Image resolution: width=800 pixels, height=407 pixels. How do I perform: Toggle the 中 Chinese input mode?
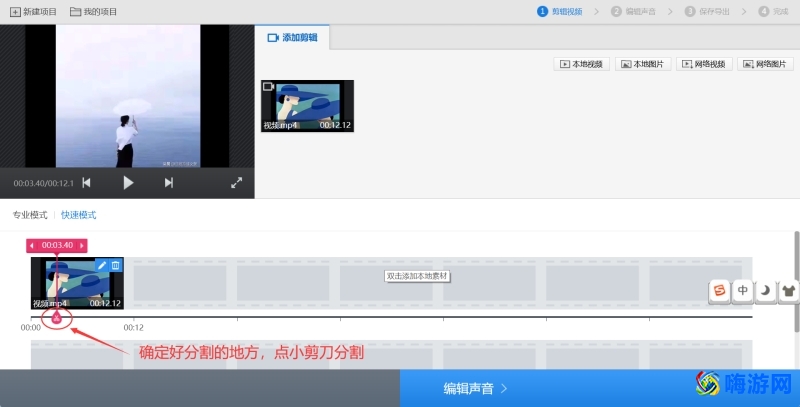pyautogui.click(x=743, y=291)
